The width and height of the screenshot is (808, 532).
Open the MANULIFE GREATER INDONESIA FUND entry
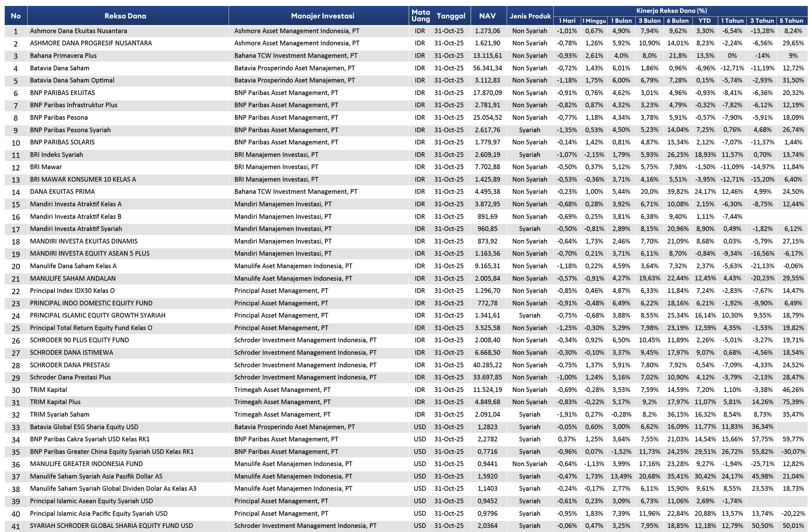point(86,464)
